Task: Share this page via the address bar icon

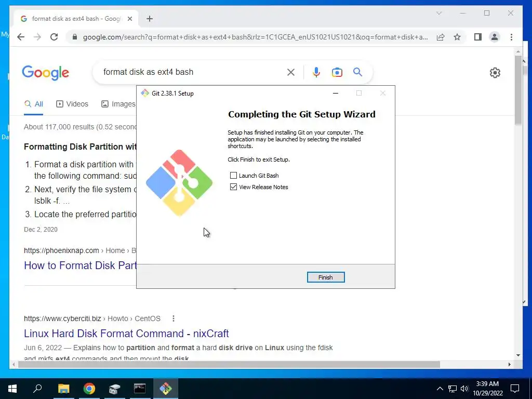Action: tap(441, 37)
